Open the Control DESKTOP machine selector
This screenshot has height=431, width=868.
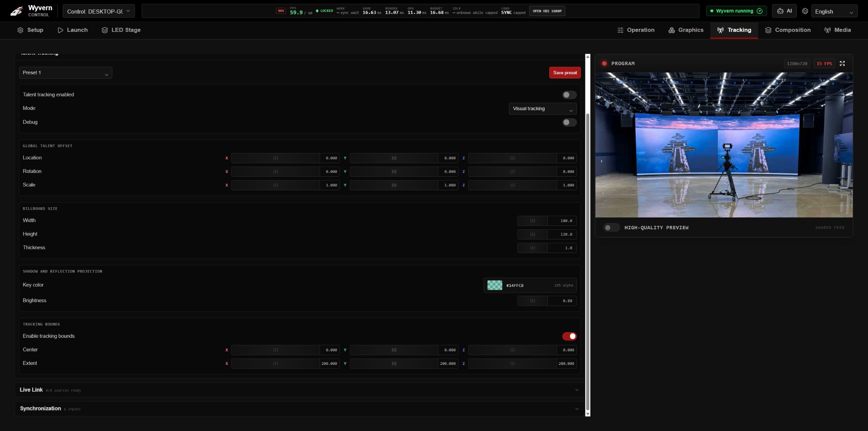99,11
